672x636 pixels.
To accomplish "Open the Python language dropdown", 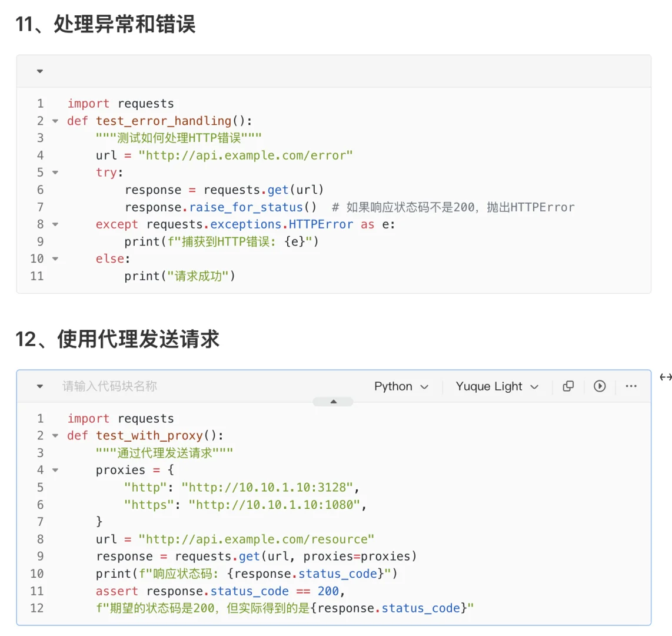I will click(x=401, y=386).
